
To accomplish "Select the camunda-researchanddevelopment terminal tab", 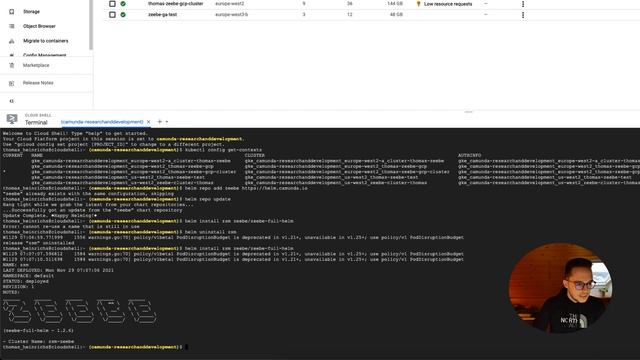I will coord(102,122).
